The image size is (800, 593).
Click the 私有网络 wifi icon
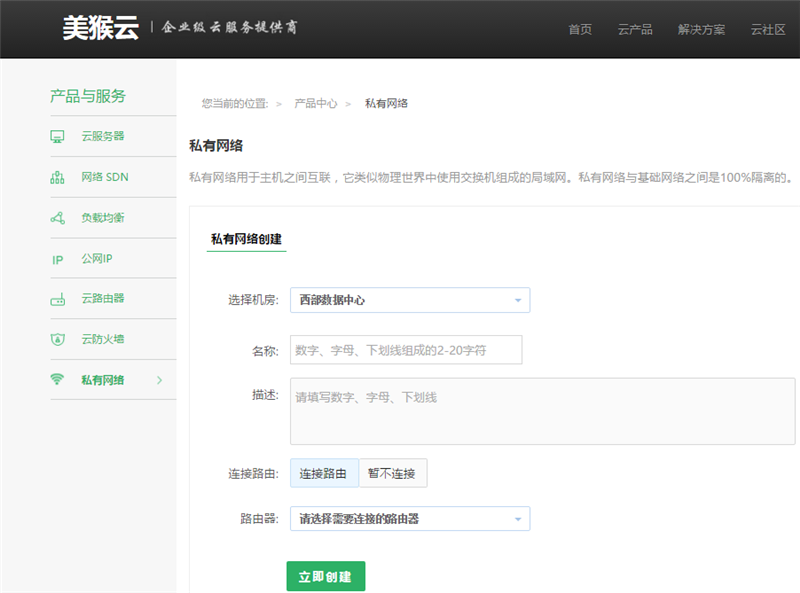click(57, 379)
